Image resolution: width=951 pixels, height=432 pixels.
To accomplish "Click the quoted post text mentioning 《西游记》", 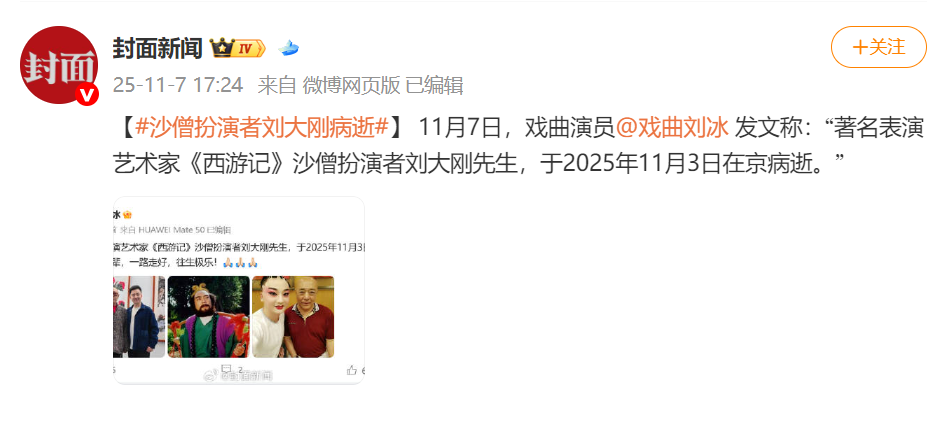I will click(239, 247).
